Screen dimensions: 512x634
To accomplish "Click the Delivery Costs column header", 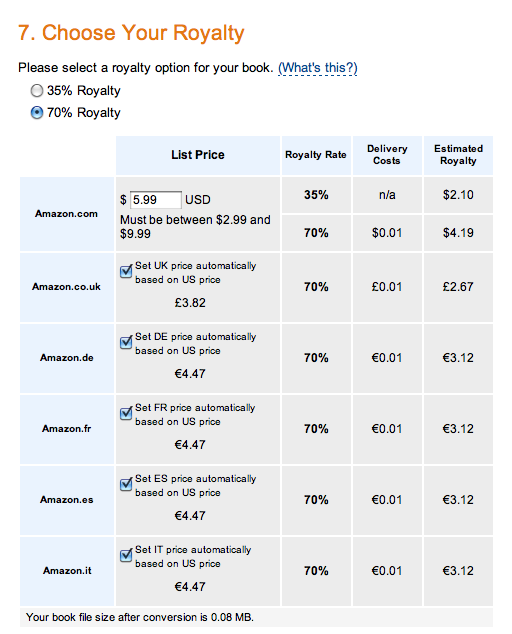I will coord(387,155).
